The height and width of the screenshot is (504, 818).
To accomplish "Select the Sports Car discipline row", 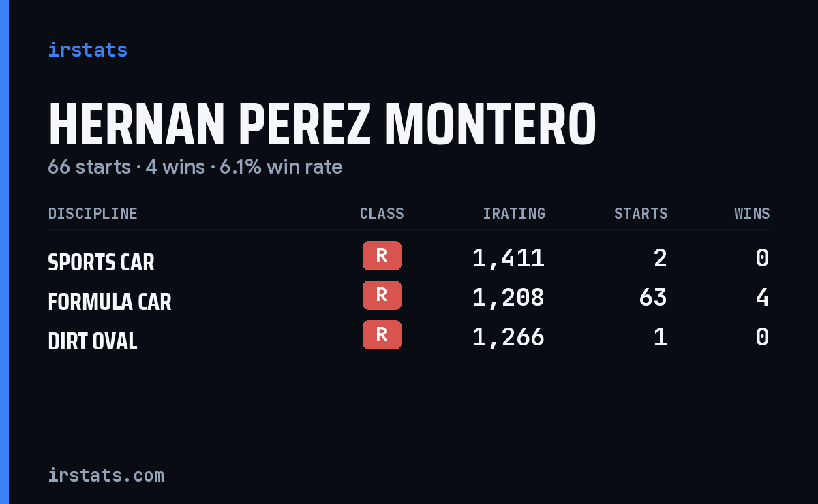I will pos(409,258).
